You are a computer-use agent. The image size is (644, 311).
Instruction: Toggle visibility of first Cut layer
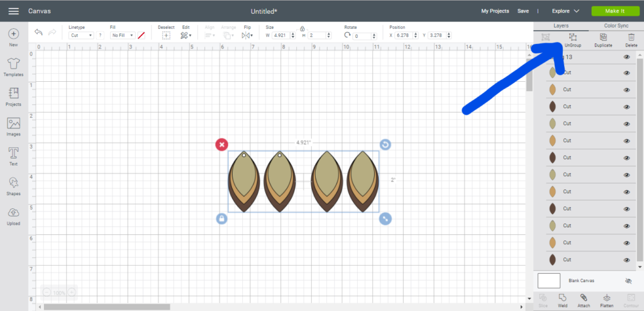click(627, 73)
